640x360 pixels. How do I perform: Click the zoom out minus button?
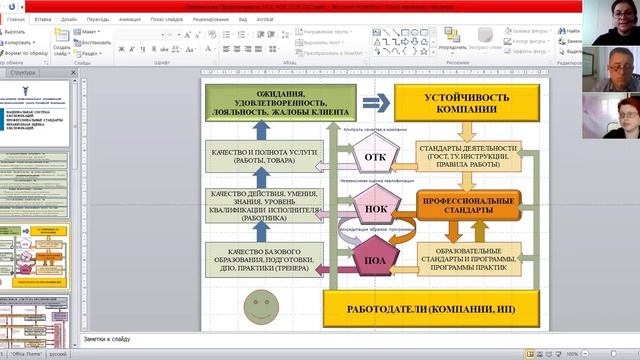[x=585, y=354]
